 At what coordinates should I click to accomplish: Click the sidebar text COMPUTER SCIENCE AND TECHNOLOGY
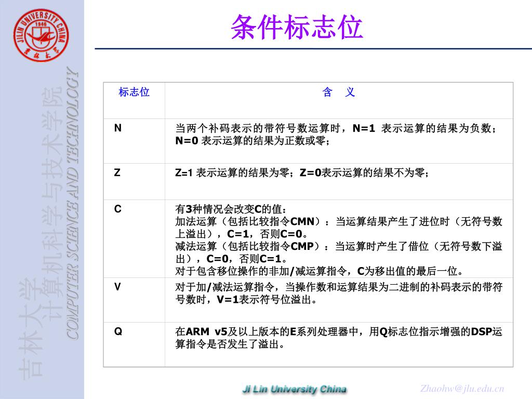72,203
